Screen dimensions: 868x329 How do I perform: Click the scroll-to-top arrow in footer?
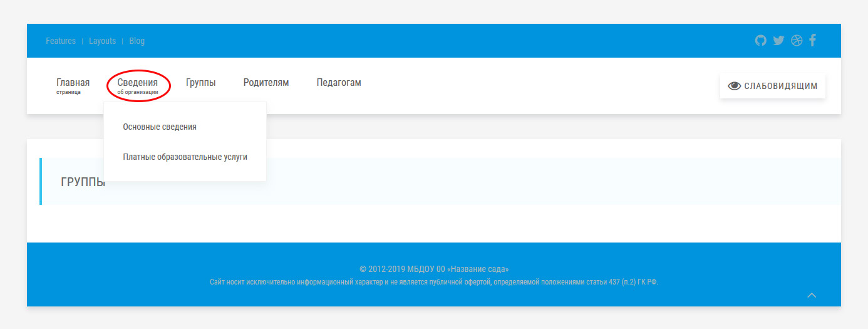[x=812, y=295]
